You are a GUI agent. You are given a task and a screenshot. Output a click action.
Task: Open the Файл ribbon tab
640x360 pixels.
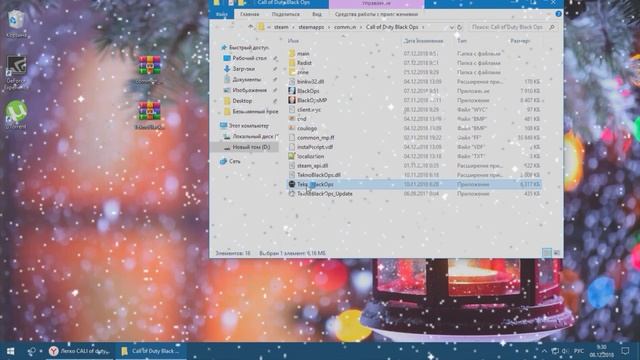(222, 14)
